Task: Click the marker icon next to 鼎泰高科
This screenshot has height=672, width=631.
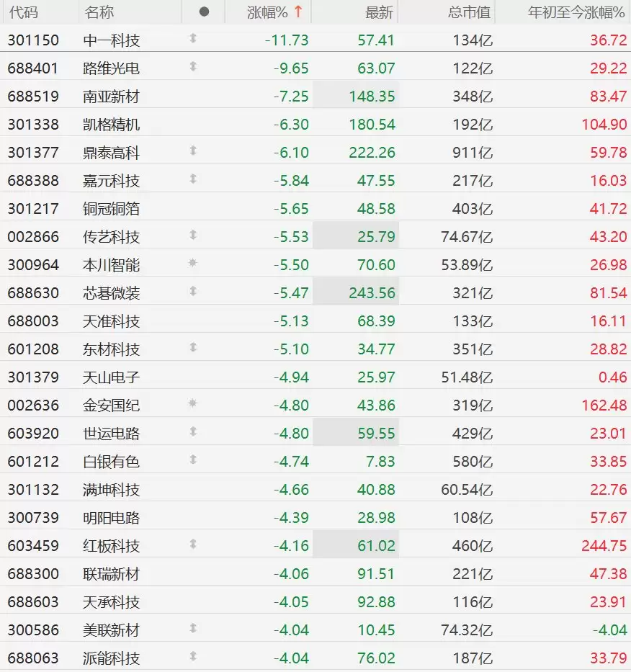Action: click(x=192, y=151)
